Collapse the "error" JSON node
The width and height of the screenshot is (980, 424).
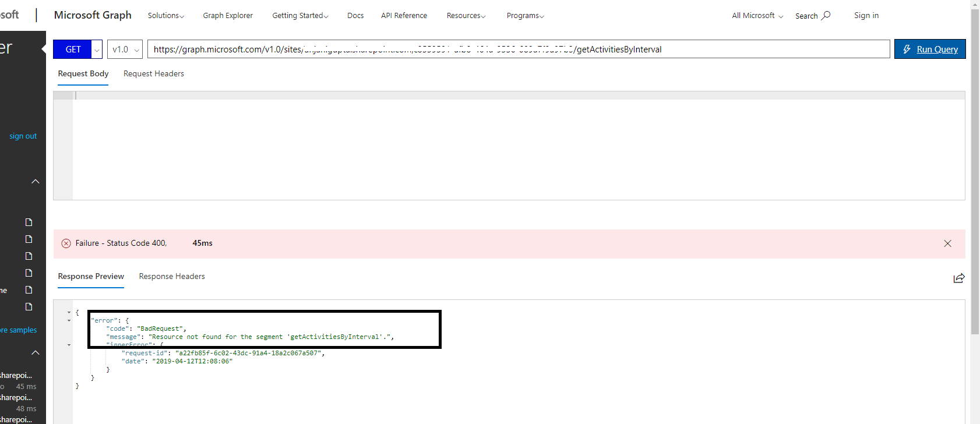click(x=69, y=320)
